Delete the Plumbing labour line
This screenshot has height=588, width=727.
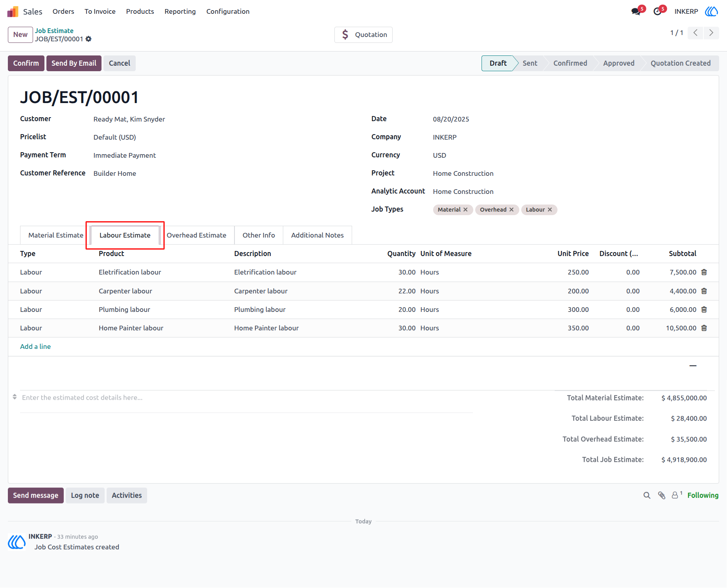(x=704, y=310)
